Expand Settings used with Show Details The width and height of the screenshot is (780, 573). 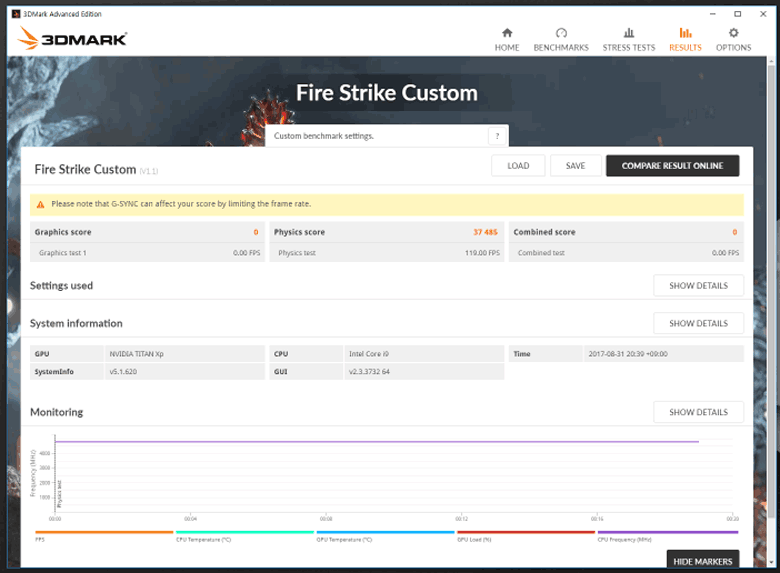[x=698, y=286]
